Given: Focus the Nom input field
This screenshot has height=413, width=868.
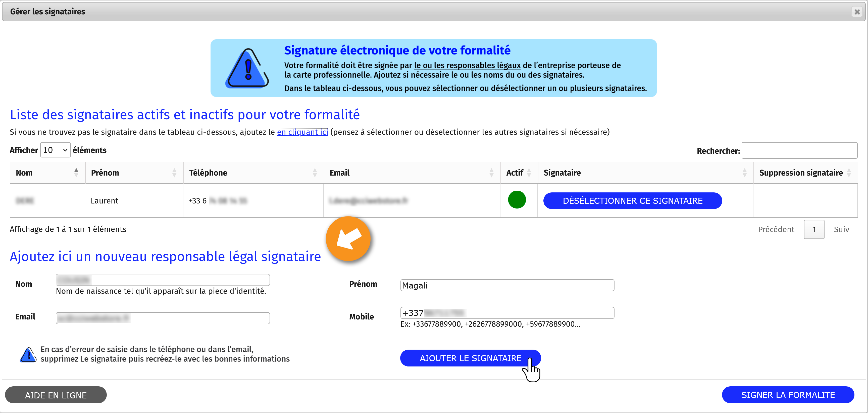Looking at the screenshot, I should (x=163, y=280).
